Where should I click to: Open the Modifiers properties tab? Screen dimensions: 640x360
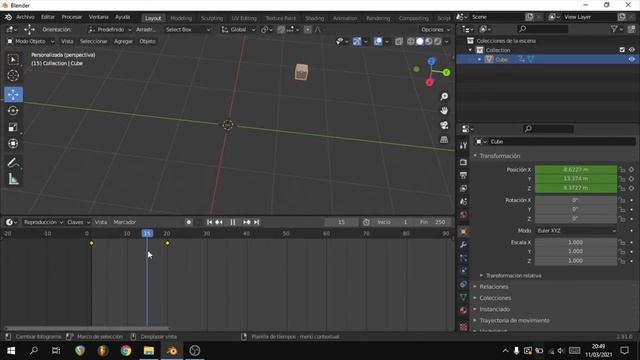pos(463,245)
